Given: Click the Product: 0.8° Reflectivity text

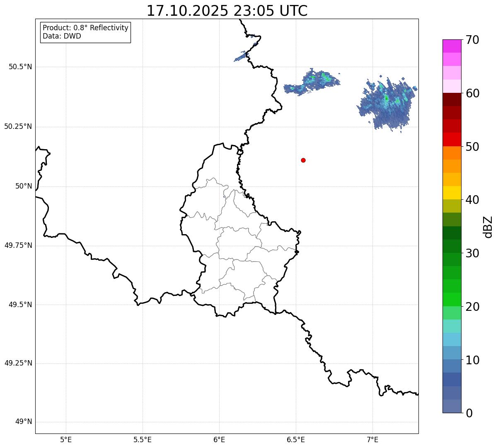Looking at the screenshot, I should (86, 28).
